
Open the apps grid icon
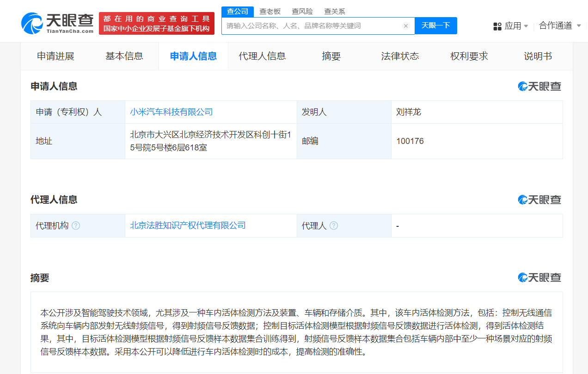click(x=497, y=26)
